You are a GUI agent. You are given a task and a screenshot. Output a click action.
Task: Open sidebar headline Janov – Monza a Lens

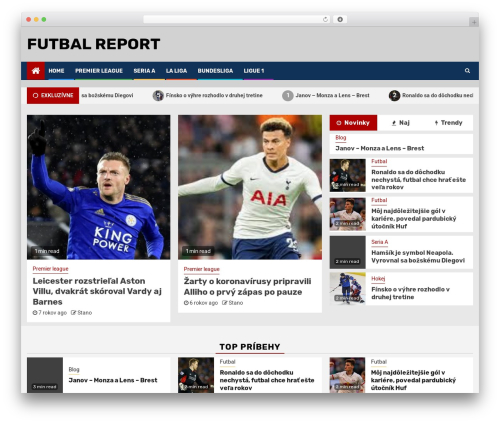pyautogui.click(x=380, y=148)
